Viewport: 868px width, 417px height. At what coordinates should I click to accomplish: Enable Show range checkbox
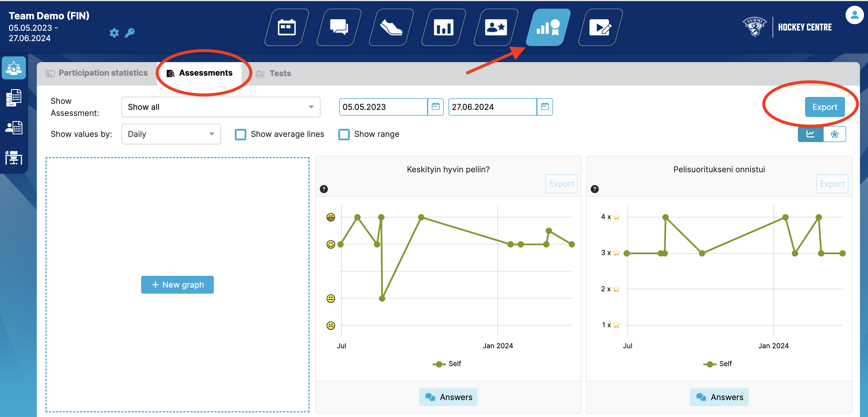click(344, 134)
